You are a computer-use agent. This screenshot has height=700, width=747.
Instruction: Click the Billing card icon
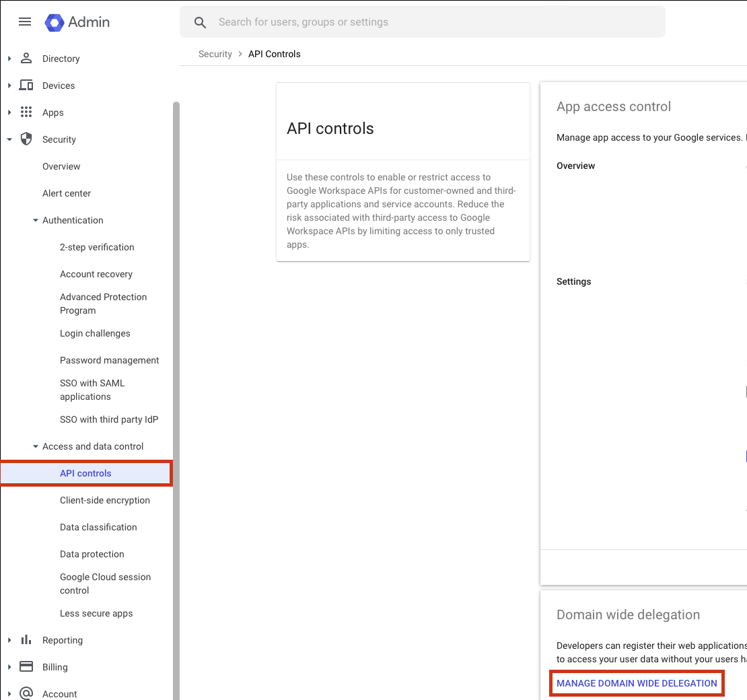(26, 666)
